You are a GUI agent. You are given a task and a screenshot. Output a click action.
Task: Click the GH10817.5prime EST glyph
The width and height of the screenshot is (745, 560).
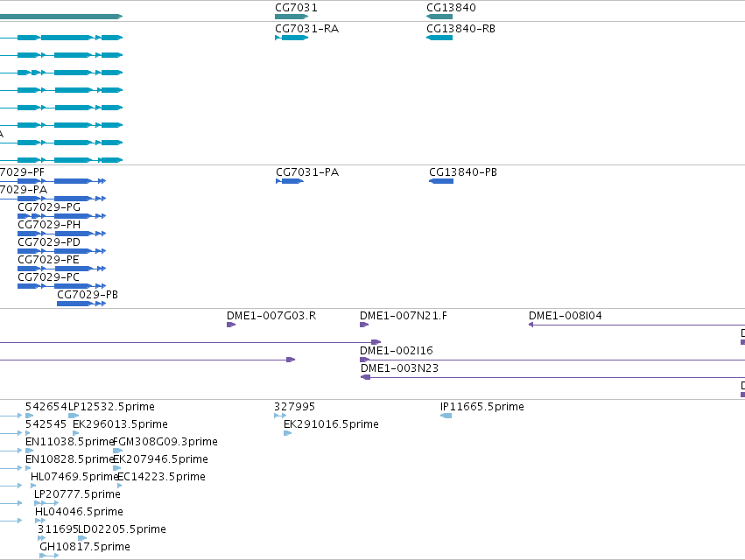pos(49,556)
